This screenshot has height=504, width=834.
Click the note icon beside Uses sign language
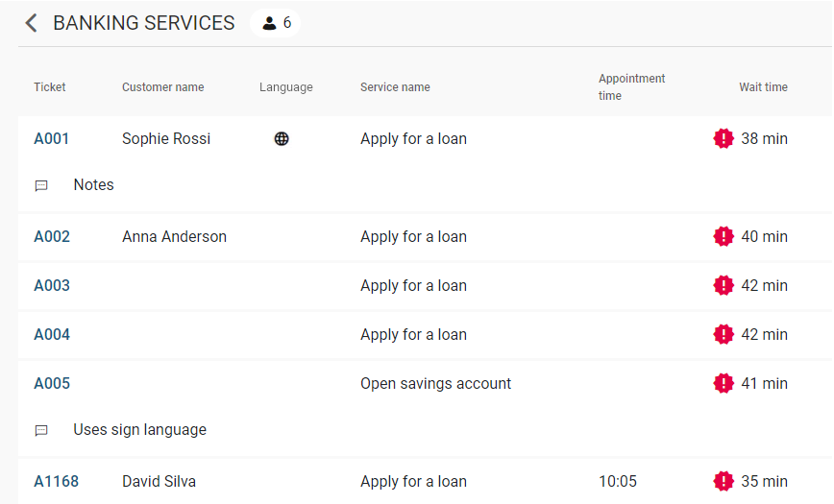(41, 431)
